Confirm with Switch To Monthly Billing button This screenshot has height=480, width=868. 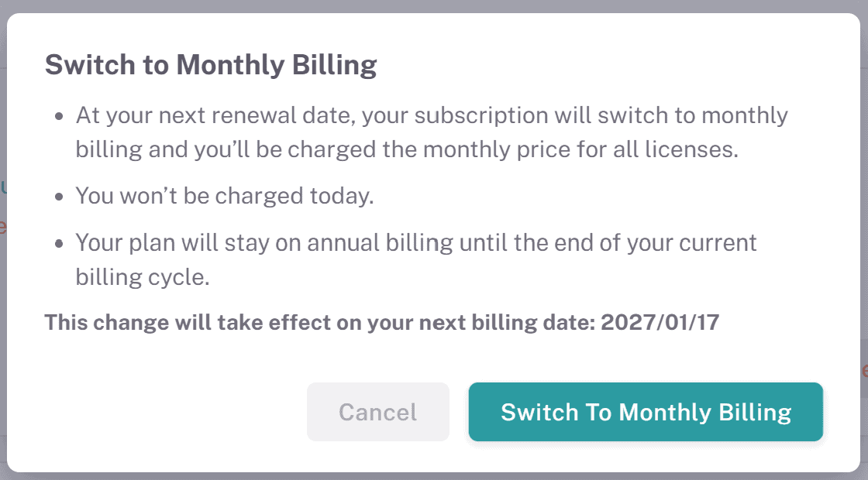click(x=646, y=412)
